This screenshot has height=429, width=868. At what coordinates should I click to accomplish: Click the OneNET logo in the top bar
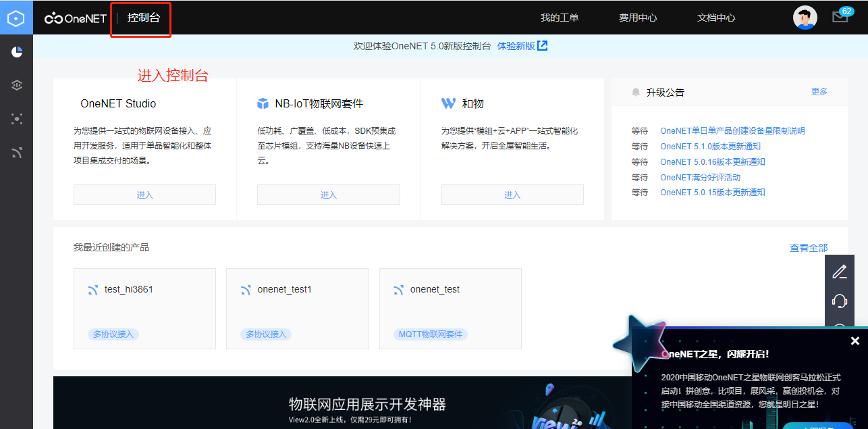pos(74,18)
